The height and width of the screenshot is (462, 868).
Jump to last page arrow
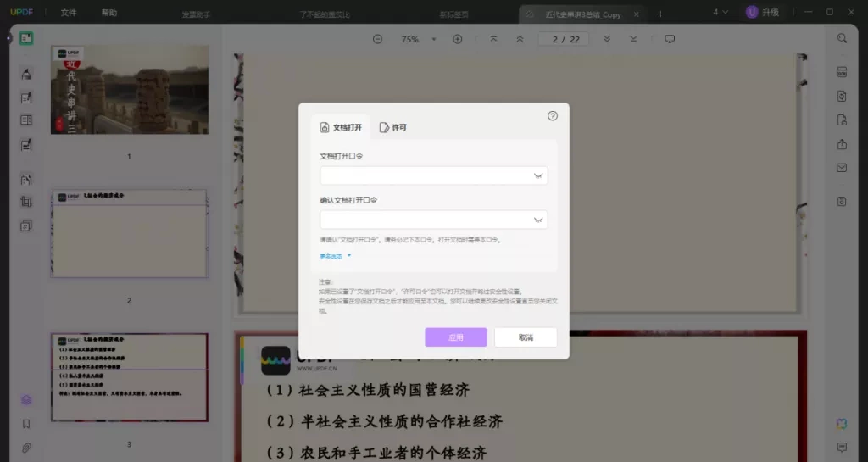point(633,39)
